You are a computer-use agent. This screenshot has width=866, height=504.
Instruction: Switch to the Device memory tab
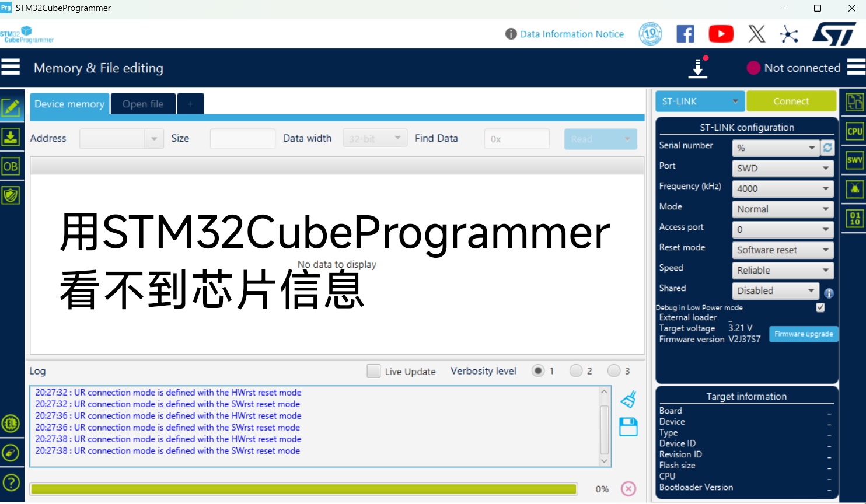[69, 104]
